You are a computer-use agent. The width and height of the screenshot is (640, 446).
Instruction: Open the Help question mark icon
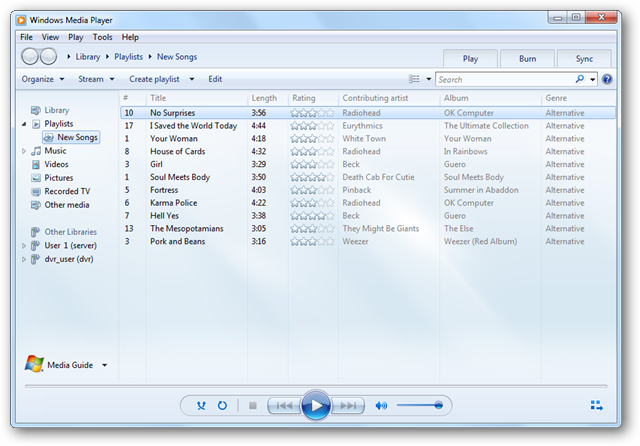click(607, 79)
